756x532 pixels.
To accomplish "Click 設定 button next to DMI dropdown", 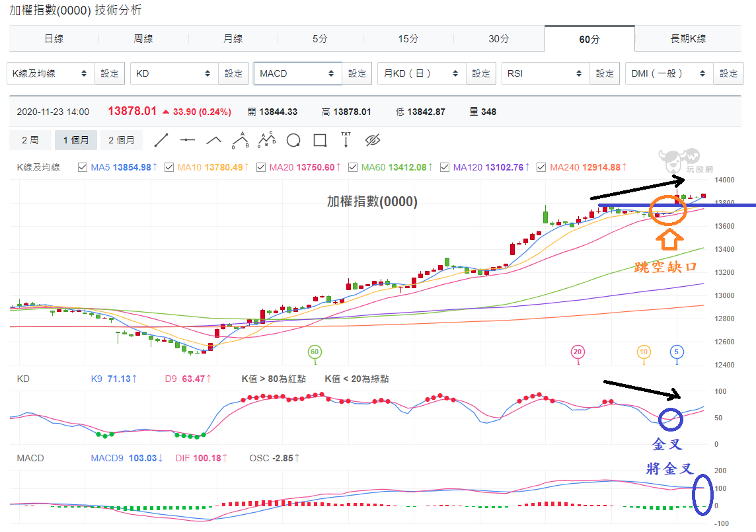I will pyautogui.click(x=728, y=73).
